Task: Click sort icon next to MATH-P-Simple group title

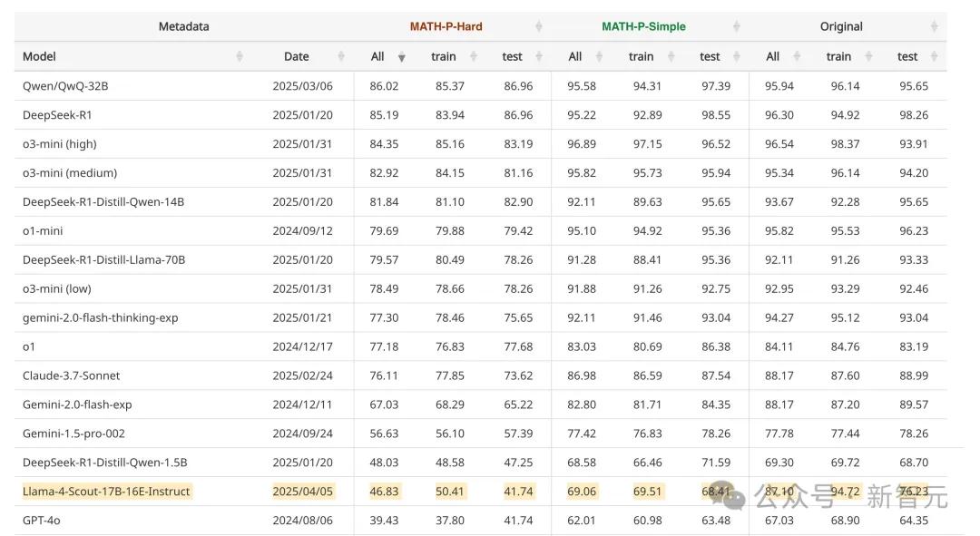Action: click(x=736, y=26)
